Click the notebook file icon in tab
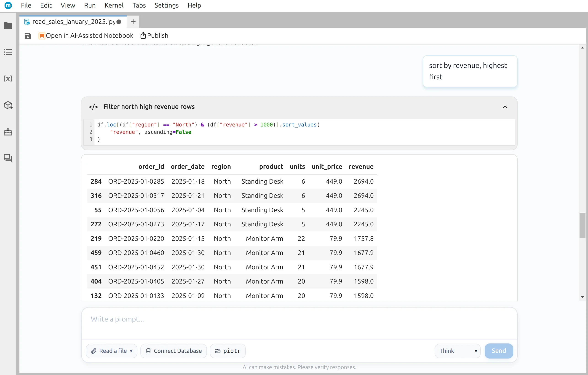The image size is (588, 375). [x=27, y=22]
